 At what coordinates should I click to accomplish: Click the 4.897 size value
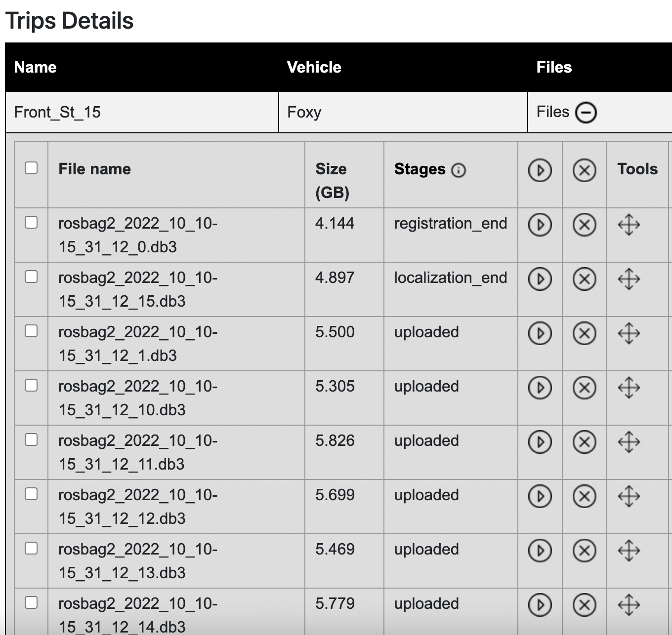point(335,278)
